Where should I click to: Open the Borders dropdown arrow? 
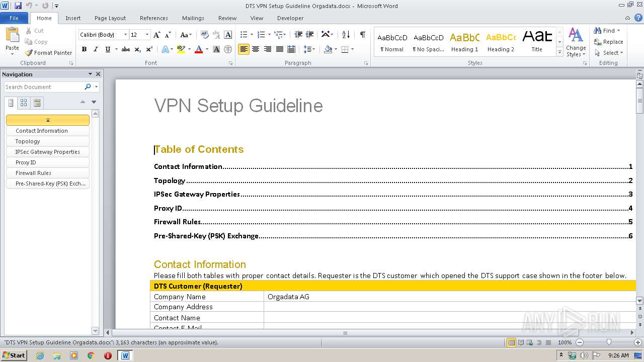(x=352, y=49)
